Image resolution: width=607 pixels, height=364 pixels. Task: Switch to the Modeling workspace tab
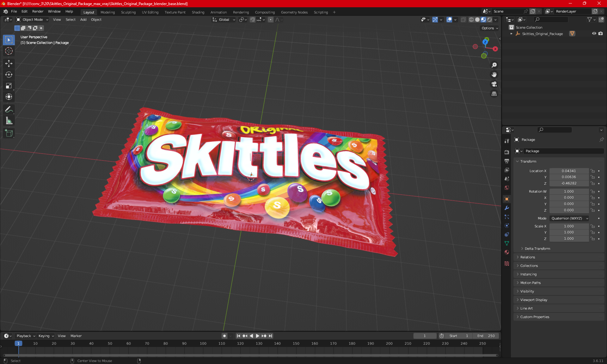(x=107, y=12)
